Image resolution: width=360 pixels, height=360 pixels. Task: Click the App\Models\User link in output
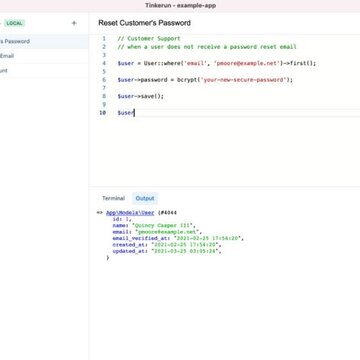click(130, 213)
